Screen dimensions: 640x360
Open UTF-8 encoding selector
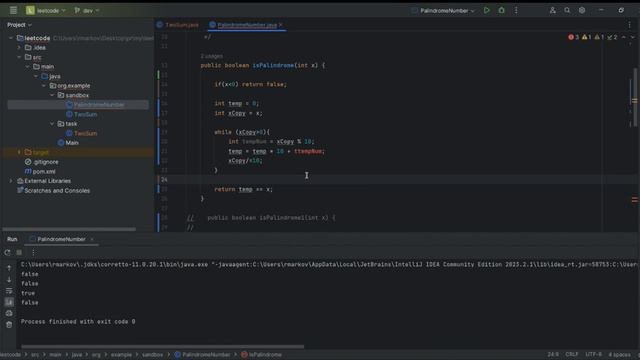[593, 355]
